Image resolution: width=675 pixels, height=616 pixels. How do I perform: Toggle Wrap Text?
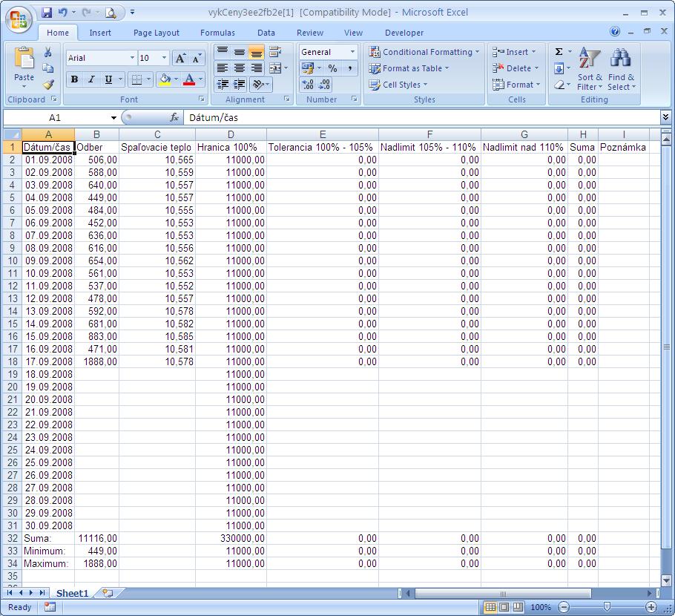tap(275, 52)
